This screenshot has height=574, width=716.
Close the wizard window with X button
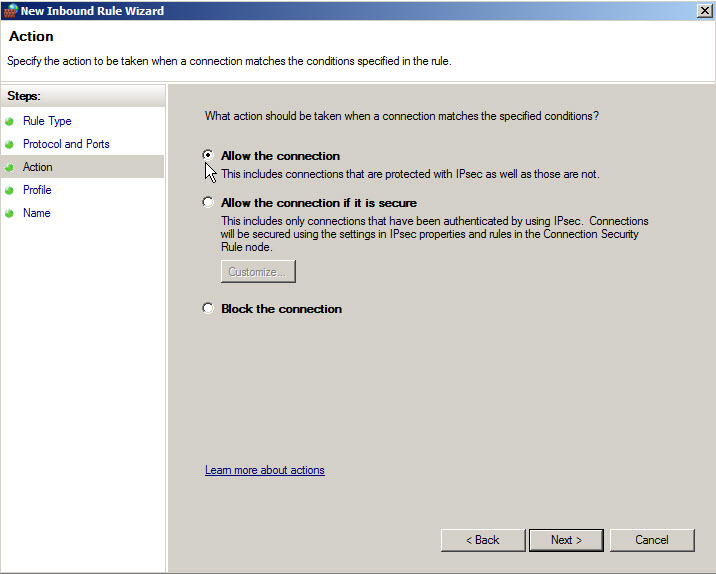coord(704,10)
